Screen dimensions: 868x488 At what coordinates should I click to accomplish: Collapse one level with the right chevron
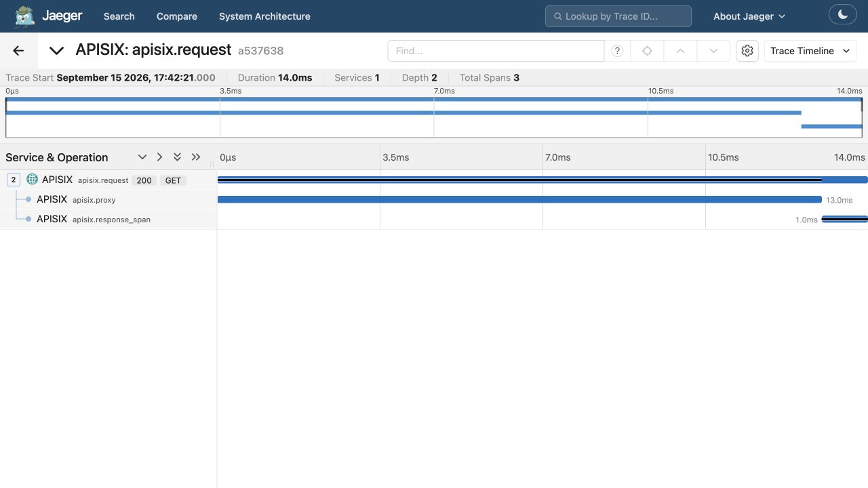click(x=159, y=157)
